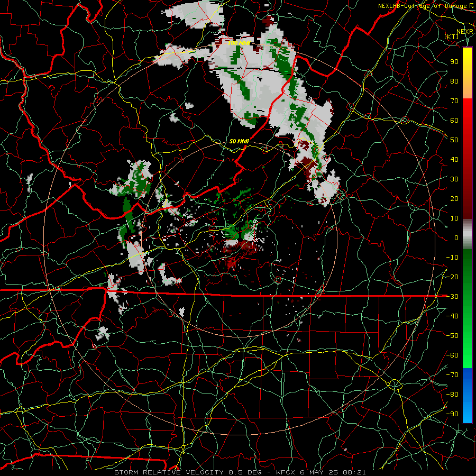Click the 50 value on the velocity scale
The width and height of the screenshot is (476, 476).
tap(454, 140)
